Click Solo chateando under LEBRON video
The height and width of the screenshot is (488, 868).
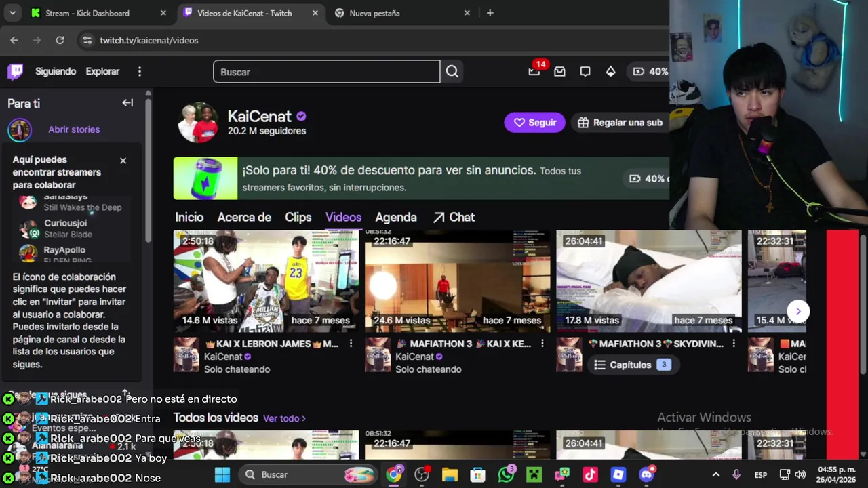point(237,369)
